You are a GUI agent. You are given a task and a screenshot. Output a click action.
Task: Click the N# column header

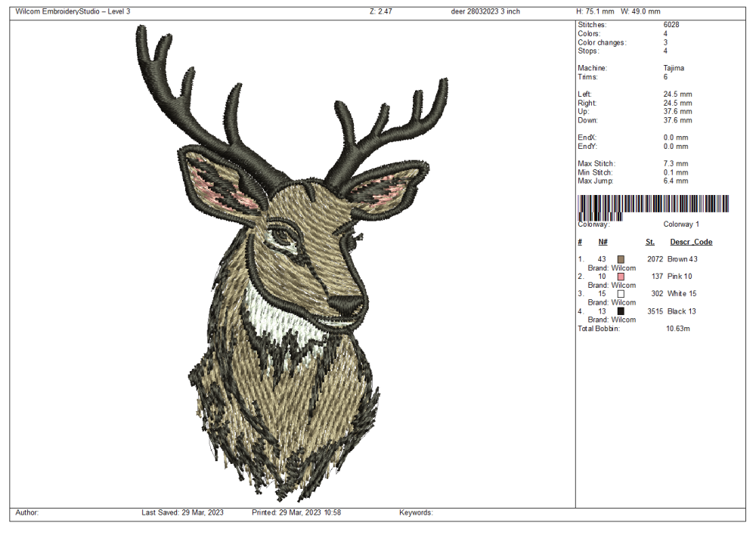coord(603,243)
